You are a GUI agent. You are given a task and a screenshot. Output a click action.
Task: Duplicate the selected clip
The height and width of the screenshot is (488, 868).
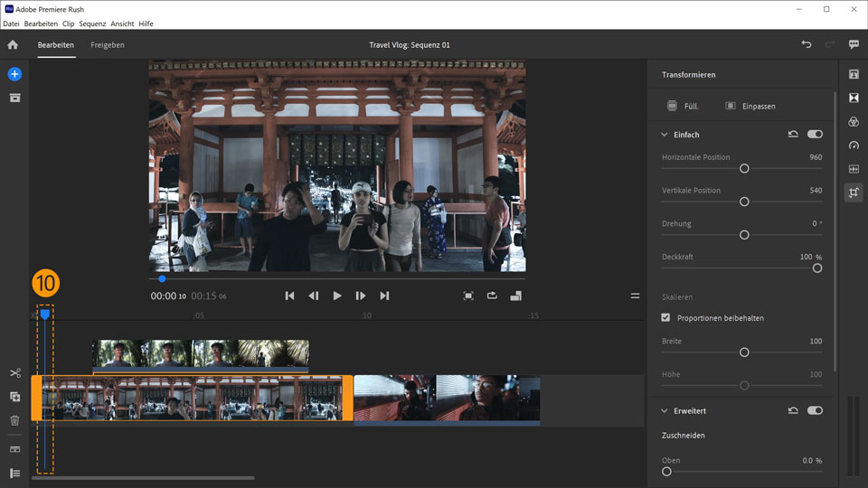click(x=15, y=397)
